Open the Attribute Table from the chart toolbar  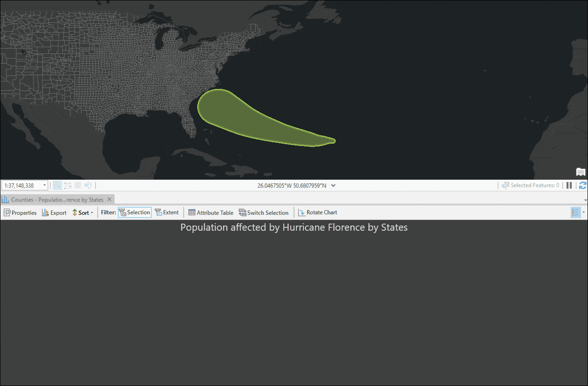click(x=210, y=212)
